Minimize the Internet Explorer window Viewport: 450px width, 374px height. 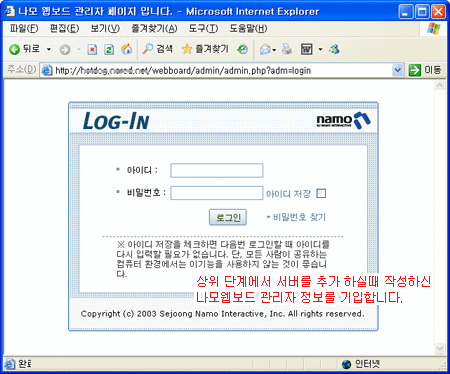[406, 12]
